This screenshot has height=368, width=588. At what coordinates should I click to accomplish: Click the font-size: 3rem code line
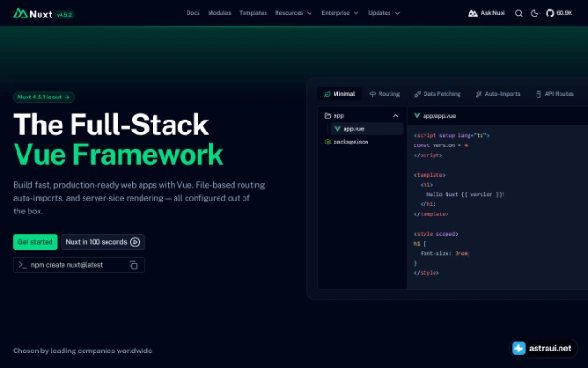click(x=445, y=254)
